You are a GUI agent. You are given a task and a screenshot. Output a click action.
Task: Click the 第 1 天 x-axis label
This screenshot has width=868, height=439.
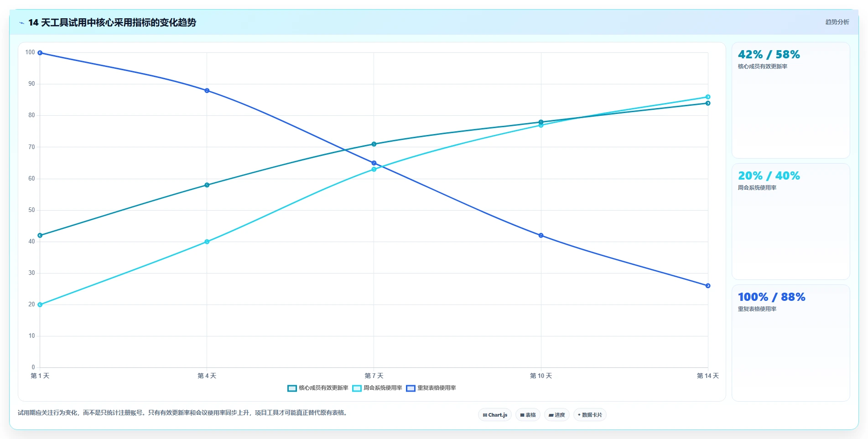click(x=40, y=376)
